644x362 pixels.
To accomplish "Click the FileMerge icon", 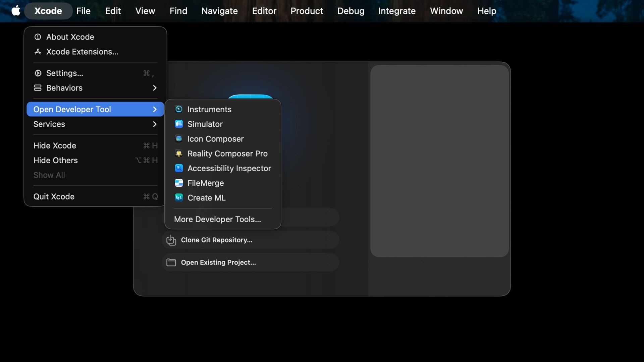I will pyautogui.click(x=179, y=183).
